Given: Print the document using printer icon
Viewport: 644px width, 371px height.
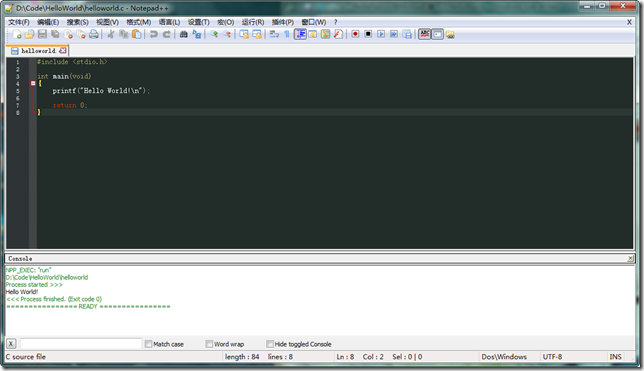Looking at the screenshot, I should [94, 35].
